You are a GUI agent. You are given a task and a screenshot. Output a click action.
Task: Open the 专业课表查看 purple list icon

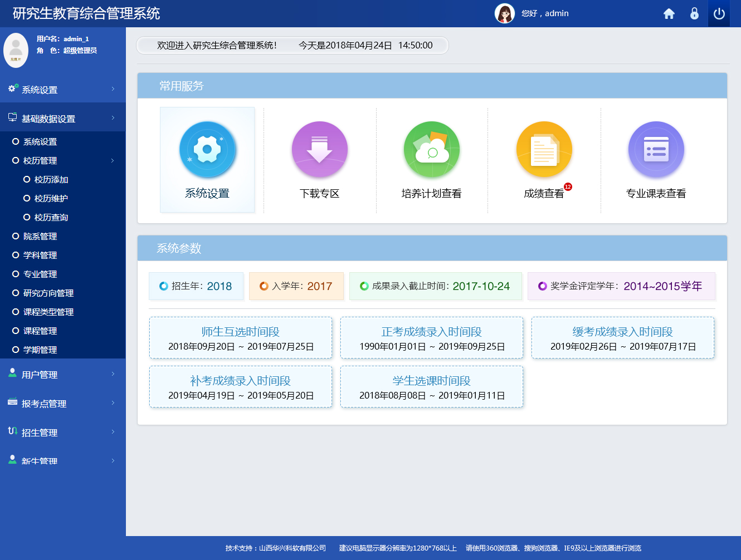tap(656, 150)
